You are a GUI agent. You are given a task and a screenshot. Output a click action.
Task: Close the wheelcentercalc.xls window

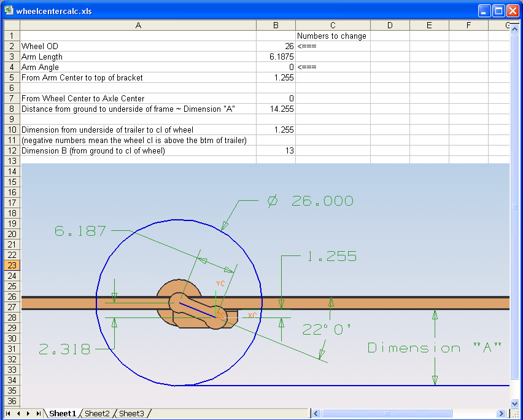[x=513, y=10]
